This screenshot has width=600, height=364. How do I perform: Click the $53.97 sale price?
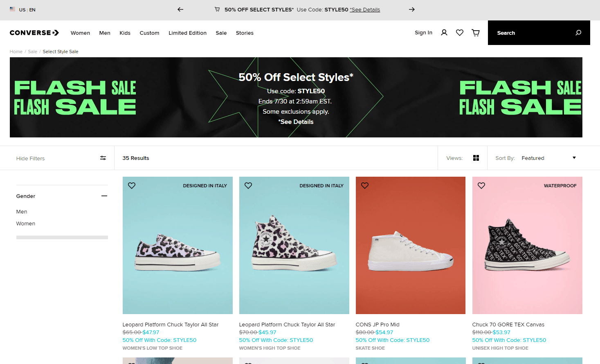point(501,332)
